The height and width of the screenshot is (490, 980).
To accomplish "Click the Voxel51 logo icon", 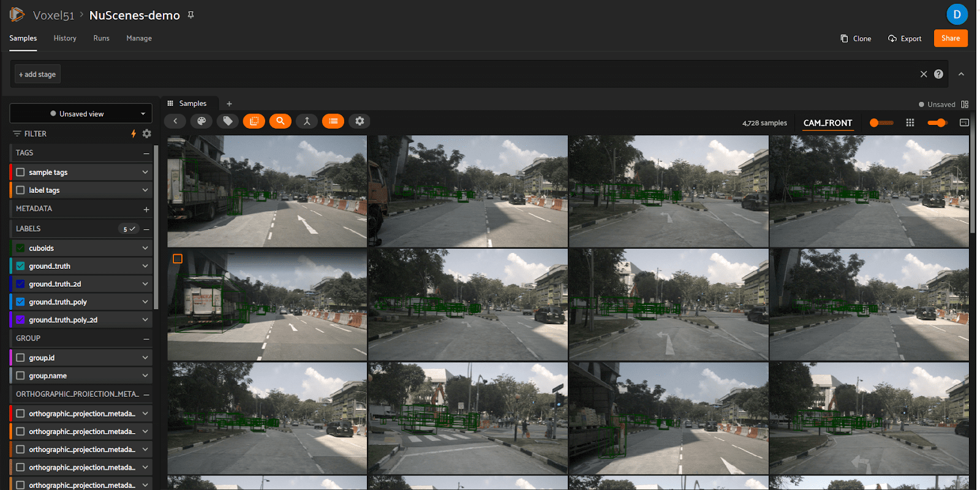I will (17, 14).
